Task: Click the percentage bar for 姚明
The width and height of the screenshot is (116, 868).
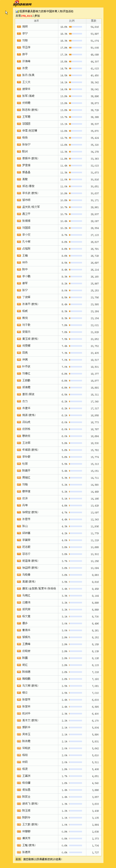Action: point(75,27)
